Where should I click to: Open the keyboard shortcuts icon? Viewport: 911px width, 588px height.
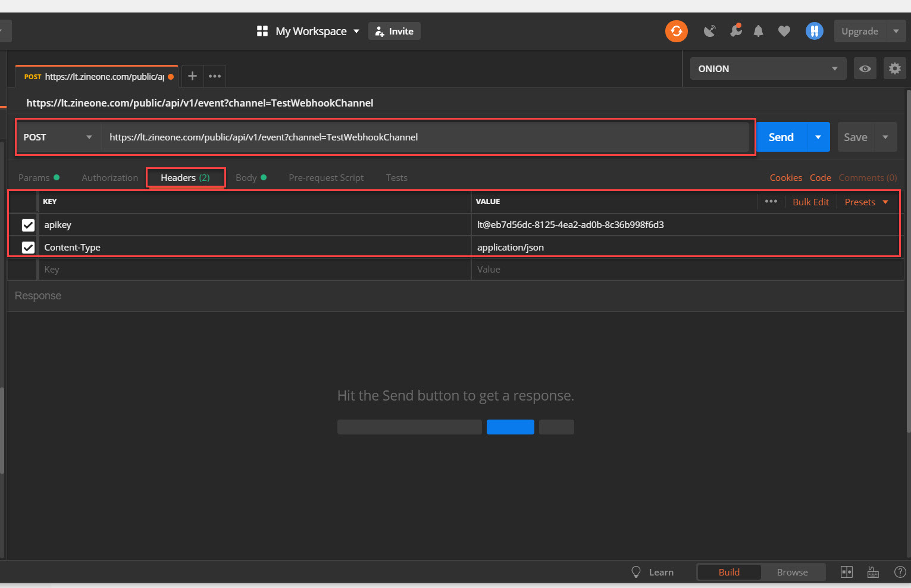tap(873, 572)
